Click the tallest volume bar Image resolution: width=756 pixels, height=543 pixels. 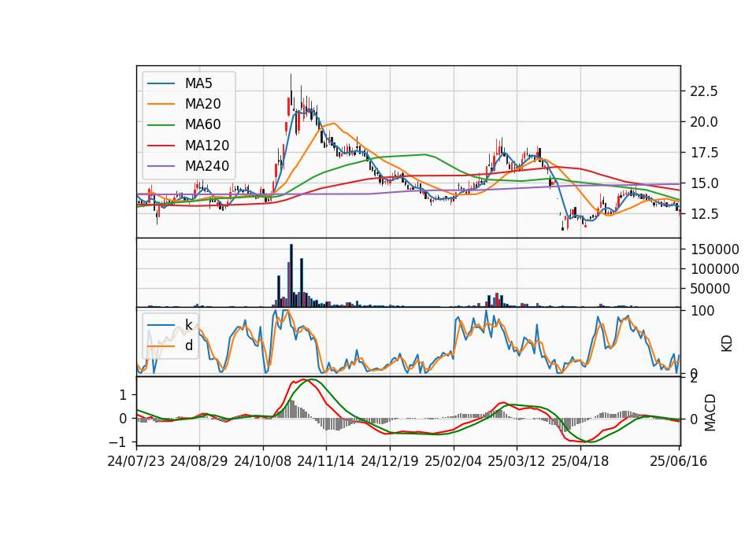coord(291,275)
